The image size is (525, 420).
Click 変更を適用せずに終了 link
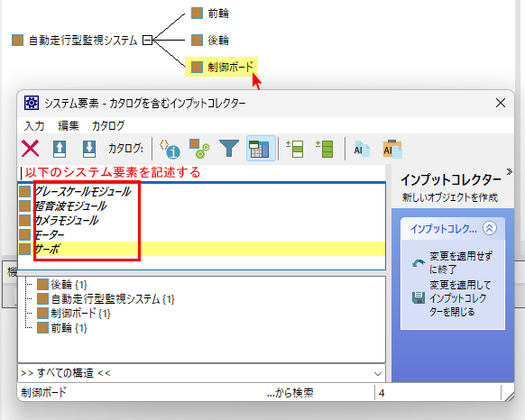tap(461, 262)
